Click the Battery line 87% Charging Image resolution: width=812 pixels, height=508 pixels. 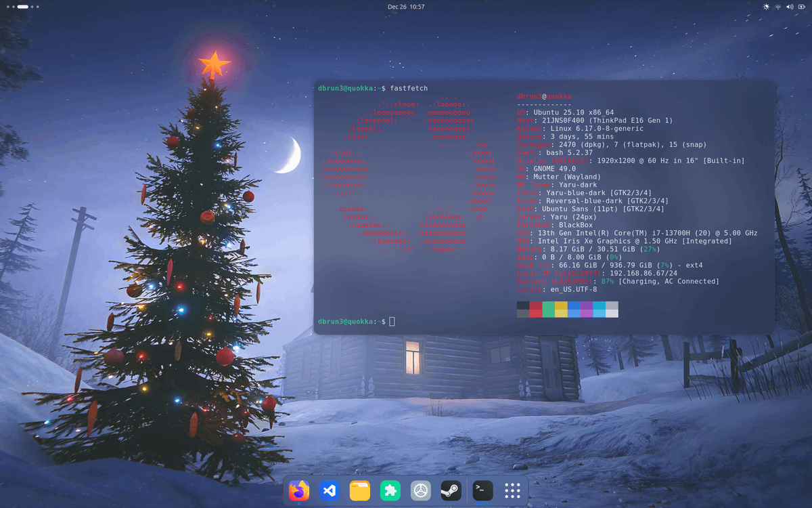point(618,282)
